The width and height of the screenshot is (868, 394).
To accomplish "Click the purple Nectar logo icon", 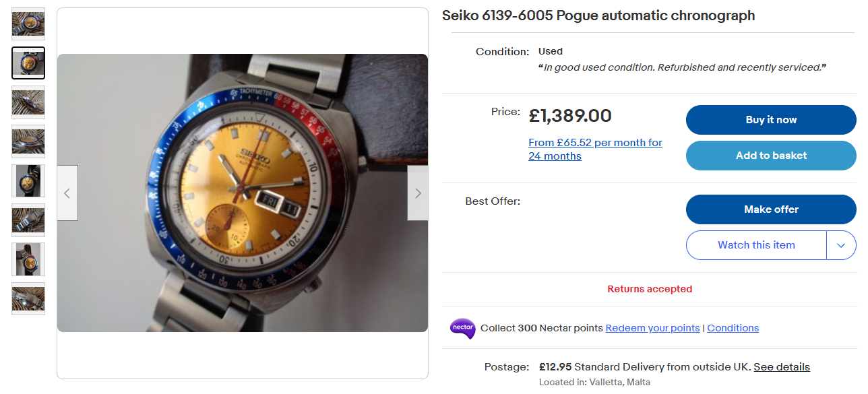I will pyautogui.click(x=463, y=329).
